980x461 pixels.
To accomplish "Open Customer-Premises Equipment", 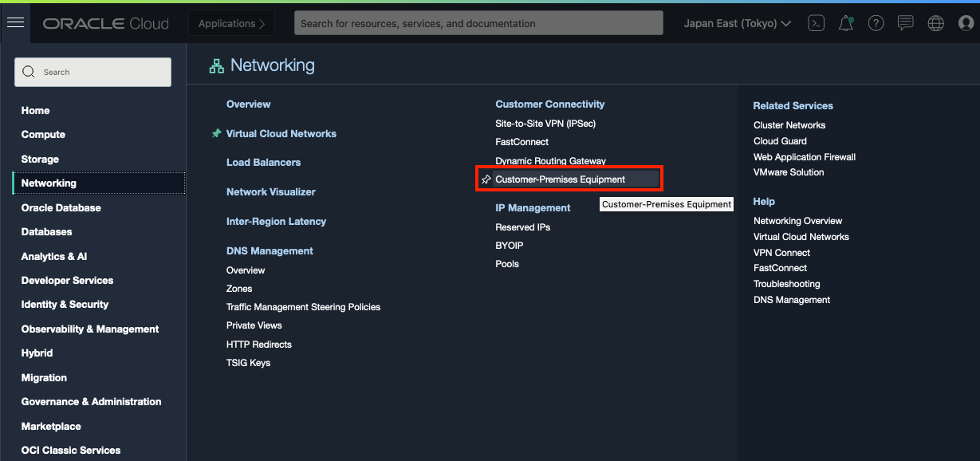I will click(x=561, y=179).
